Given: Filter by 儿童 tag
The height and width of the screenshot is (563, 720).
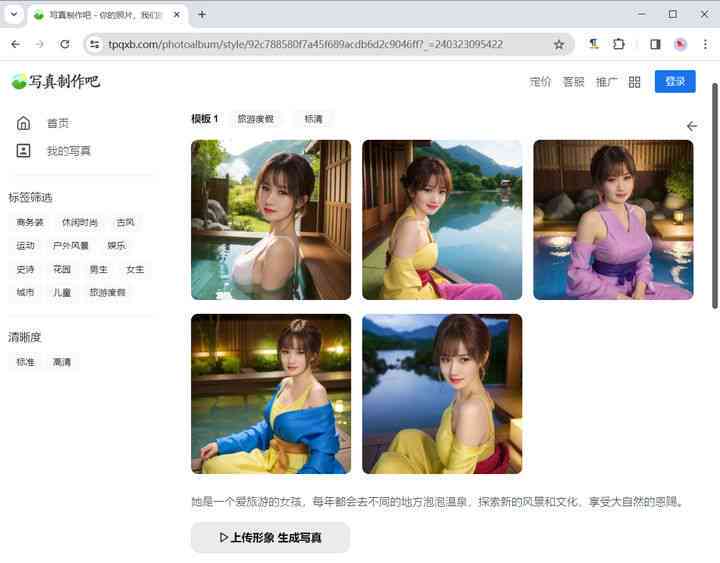Looking at the screenshot, I should 62,292.
